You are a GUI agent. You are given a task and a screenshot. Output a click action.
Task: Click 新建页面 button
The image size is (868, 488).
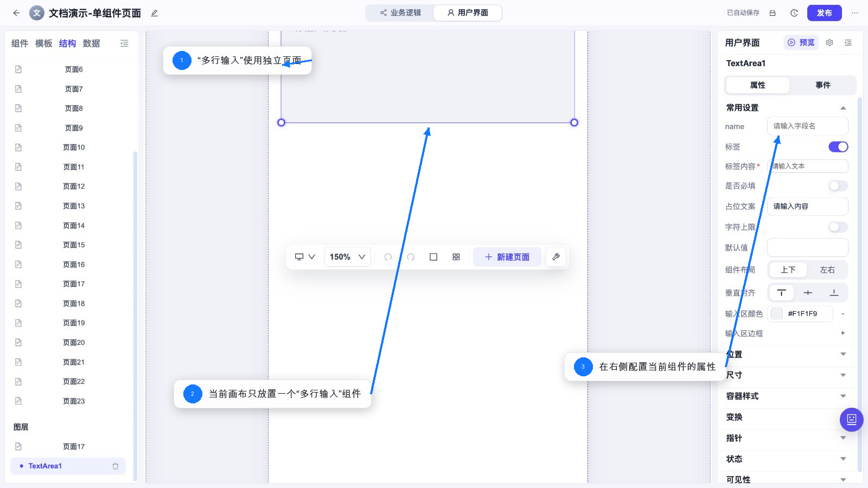(507, 257)
